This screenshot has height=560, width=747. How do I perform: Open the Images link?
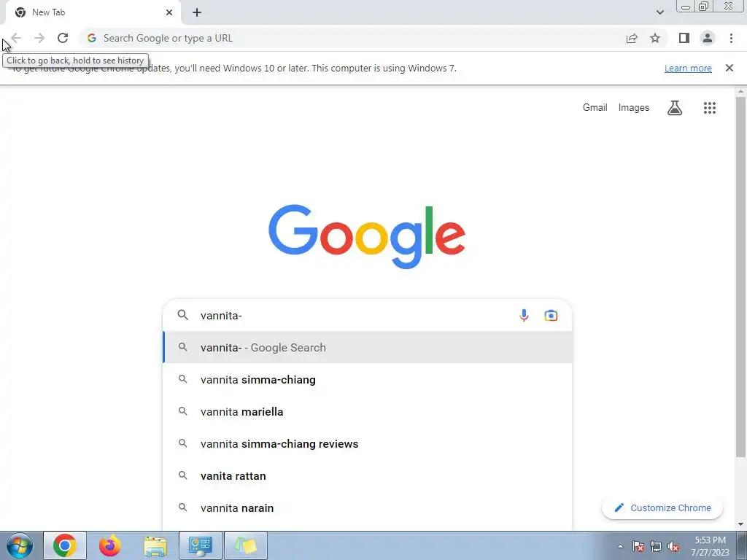pyautogui.click(x=634, y=108)
